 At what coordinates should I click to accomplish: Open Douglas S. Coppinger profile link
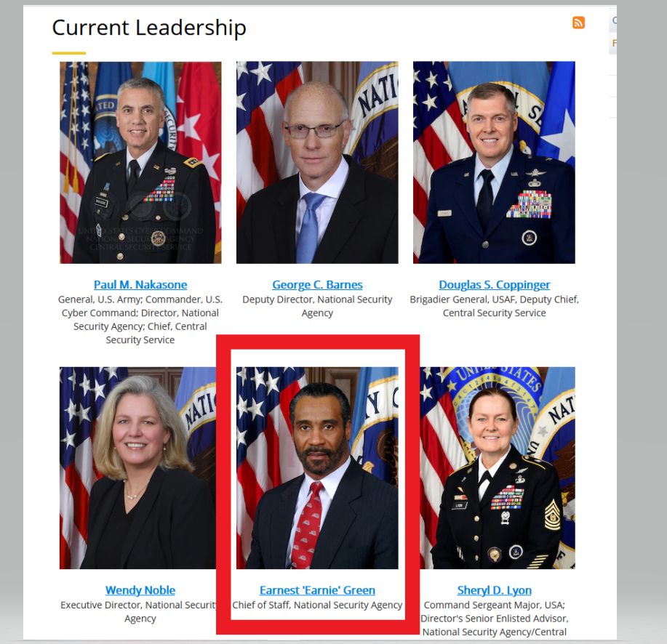(495, 284)
